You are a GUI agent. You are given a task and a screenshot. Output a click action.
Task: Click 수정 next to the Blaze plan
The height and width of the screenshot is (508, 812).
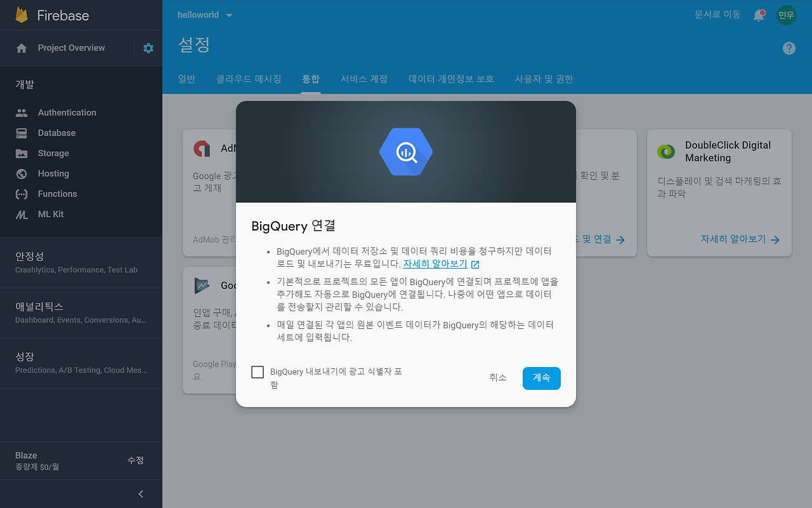[x=135, y=460]
